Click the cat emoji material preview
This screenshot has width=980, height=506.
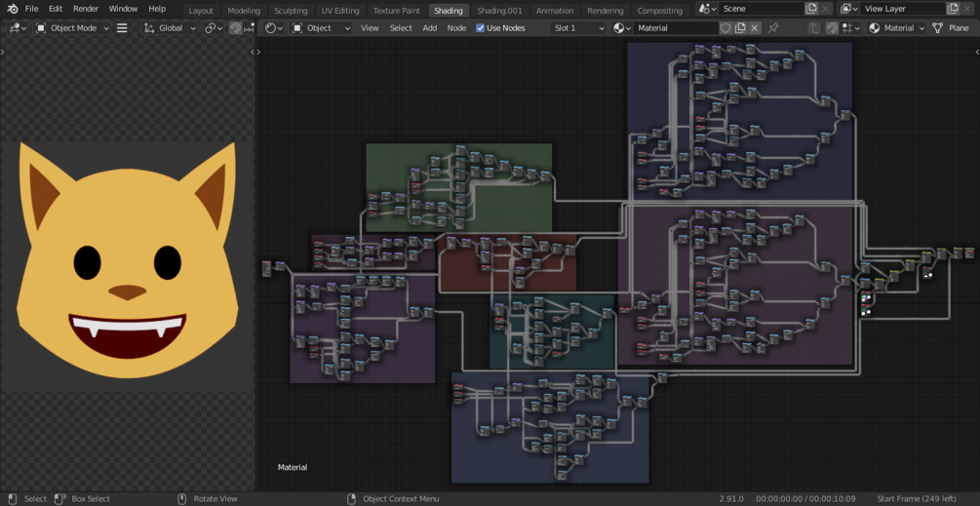(x=128, y=261)
